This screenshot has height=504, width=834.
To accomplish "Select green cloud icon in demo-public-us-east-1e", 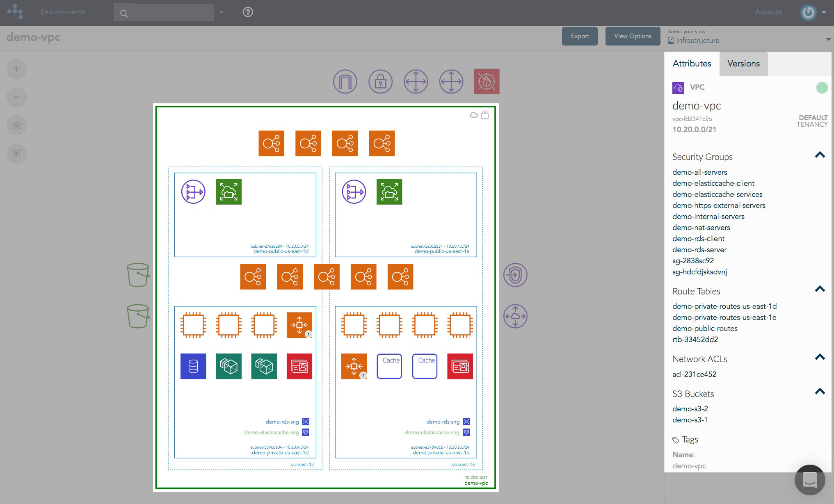I will [x=389, y=192].
